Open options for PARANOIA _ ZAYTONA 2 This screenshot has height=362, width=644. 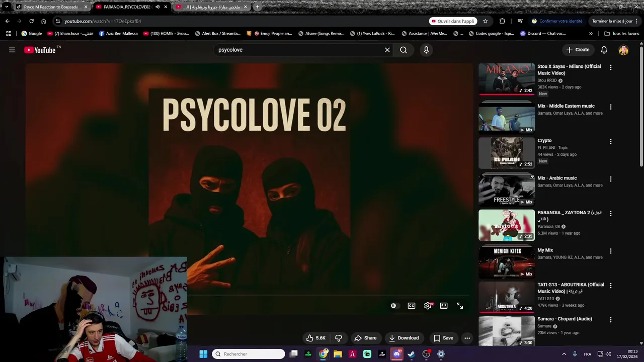pyautogui.click(x=611, y=214)
